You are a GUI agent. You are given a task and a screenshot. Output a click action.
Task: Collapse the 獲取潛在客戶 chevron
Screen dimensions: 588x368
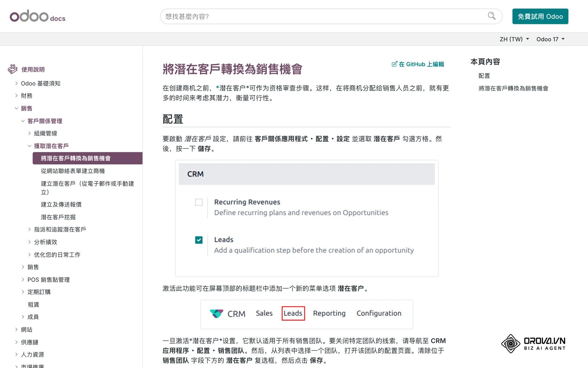[30, 146]
